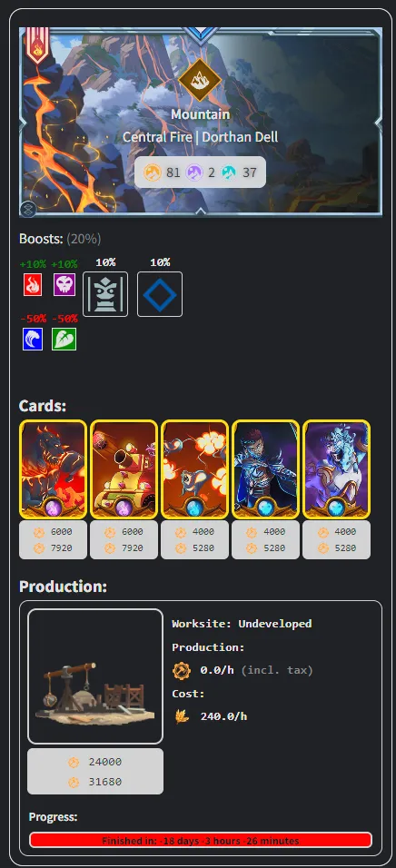The image size is (396, 868).
Task: Click the red fire element boost icon
Action: pos(35,284)
